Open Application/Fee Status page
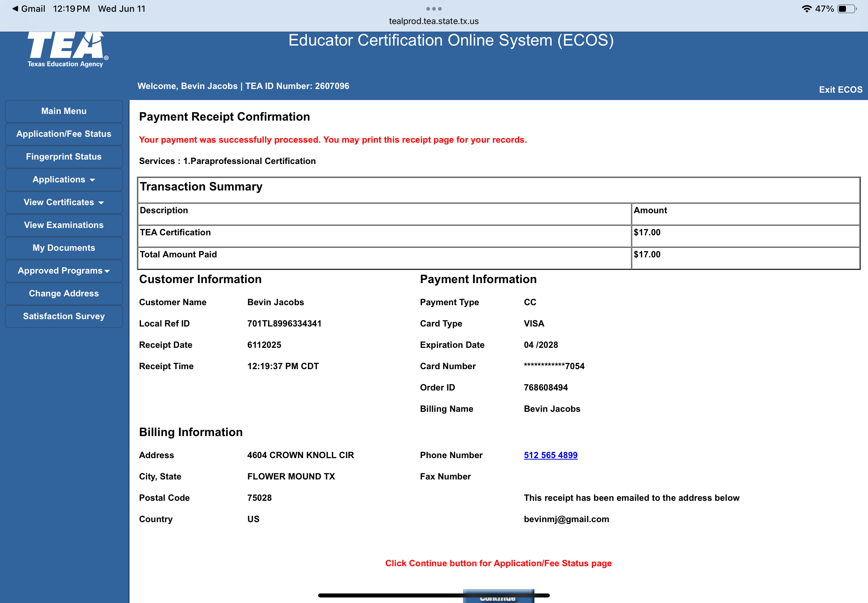 point(64,134)
